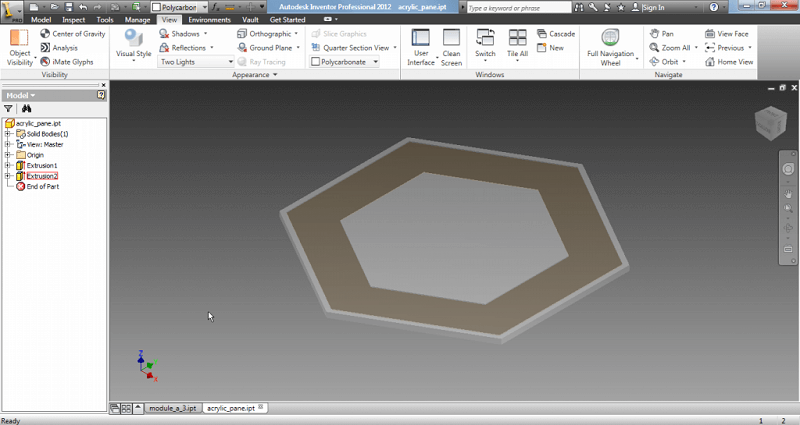Activate Clean Screen mode
This screenshot has height=425, width=800.
click(x=451, y=47)
